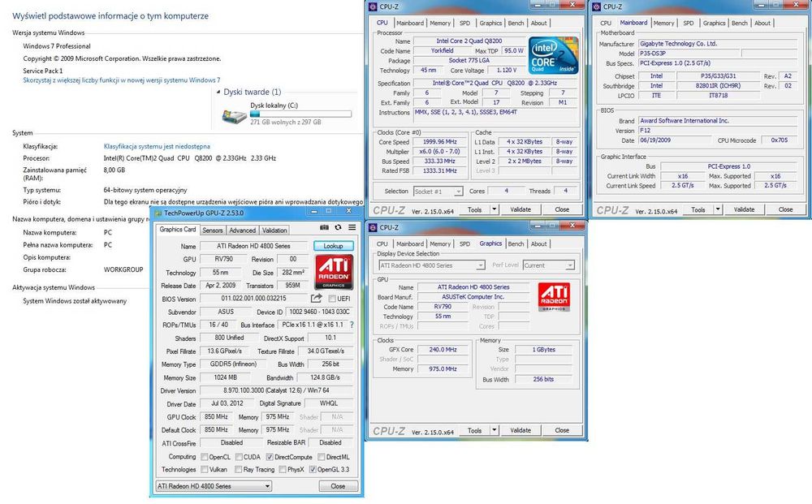Switch to Sensors tab in GPU-Z
This screenshot has height=504, width=812.
[x=212, y=230]
